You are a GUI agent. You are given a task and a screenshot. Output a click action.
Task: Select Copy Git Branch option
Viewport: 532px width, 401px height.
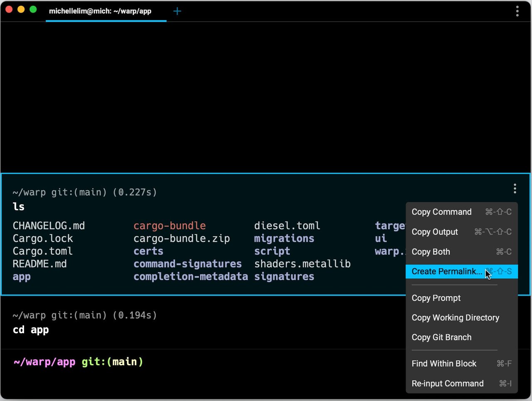(441, 337)
